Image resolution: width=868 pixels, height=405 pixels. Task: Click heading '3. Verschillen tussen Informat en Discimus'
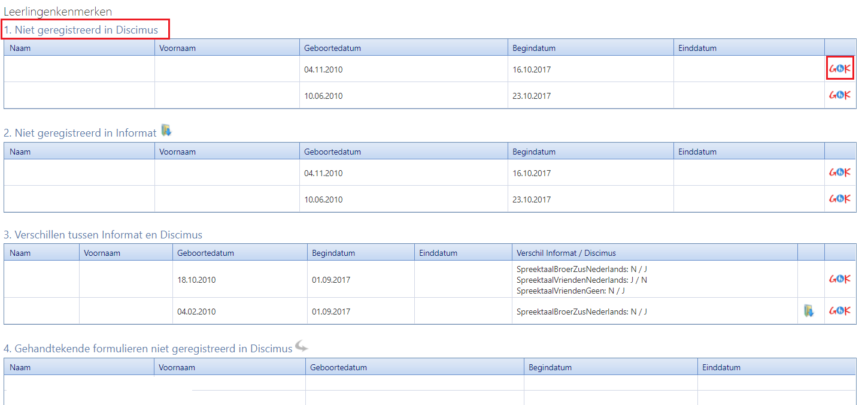[x=103, y=235]
